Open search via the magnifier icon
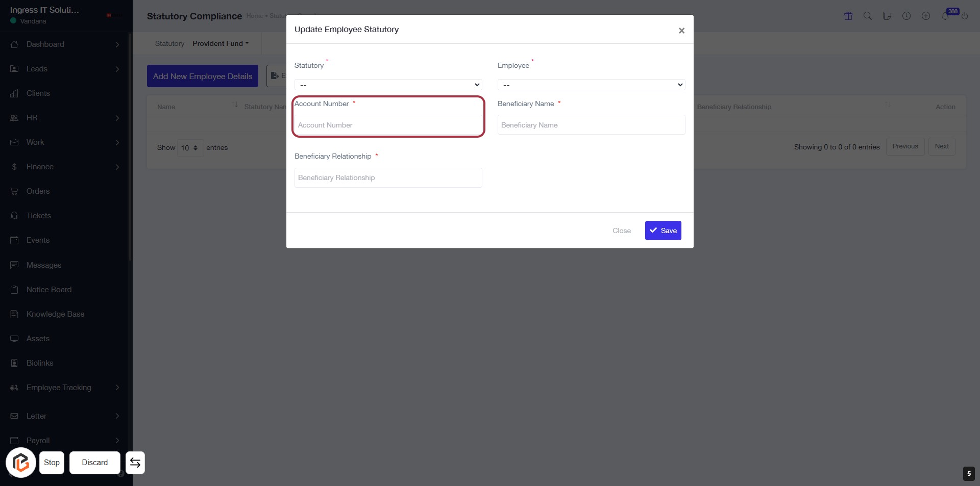The width and height of the screenshot is (980, 486). 868,16
